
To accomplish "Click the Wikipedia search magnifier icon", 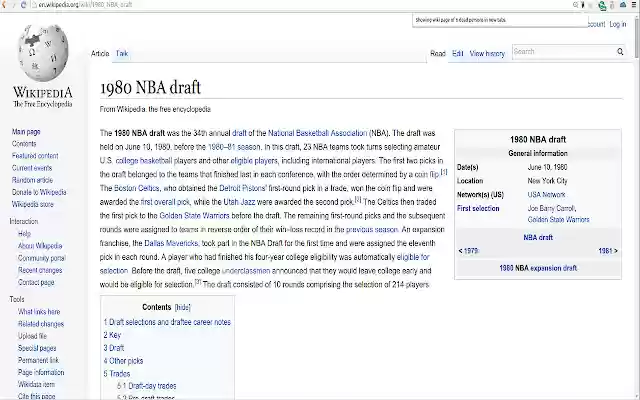I will [620, 52].
